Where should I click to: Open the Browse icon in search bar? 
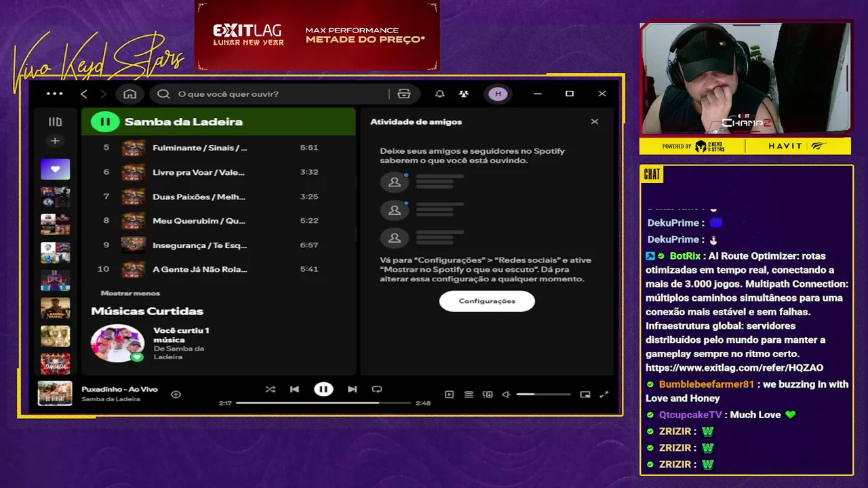pyautogui.click(x=404, y=94)
